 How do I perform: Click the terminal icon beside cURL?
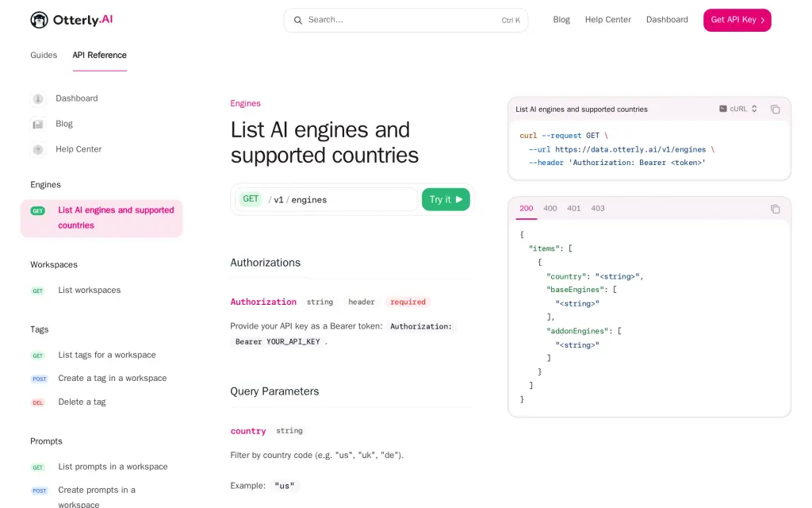(x=723, y=109)
